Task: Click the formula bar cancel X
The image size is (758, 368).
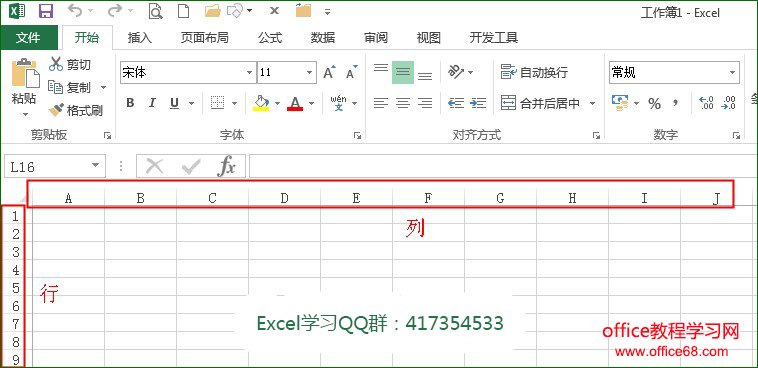Action: coord(155,167)
